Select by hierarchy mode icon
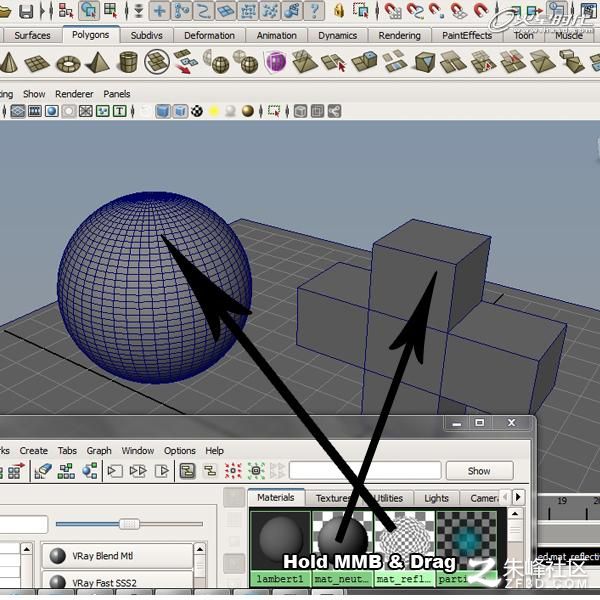 67,10
